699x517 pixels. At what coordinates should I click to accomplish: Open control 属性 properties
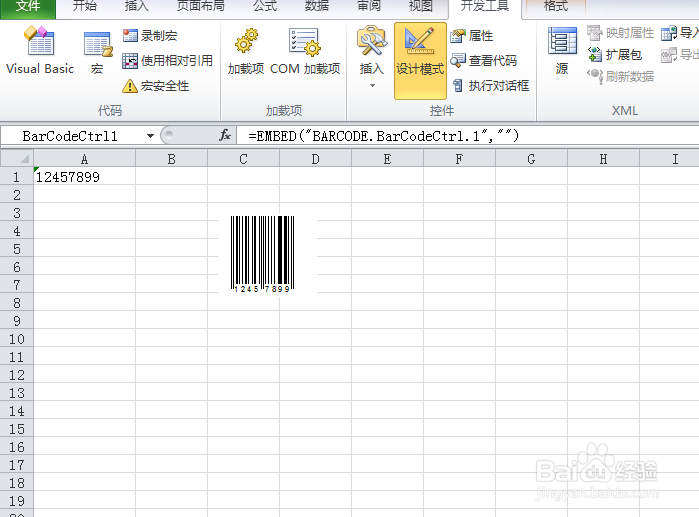tap(472, 36)
